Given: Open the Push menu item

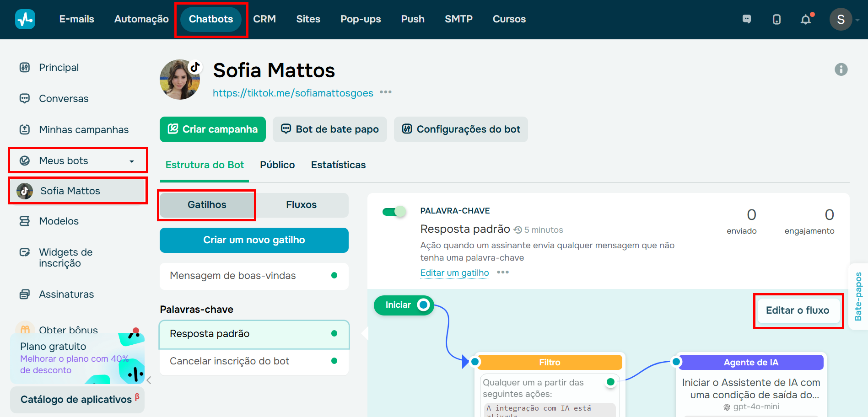Looking at the screenshot, I should (412, 19).
